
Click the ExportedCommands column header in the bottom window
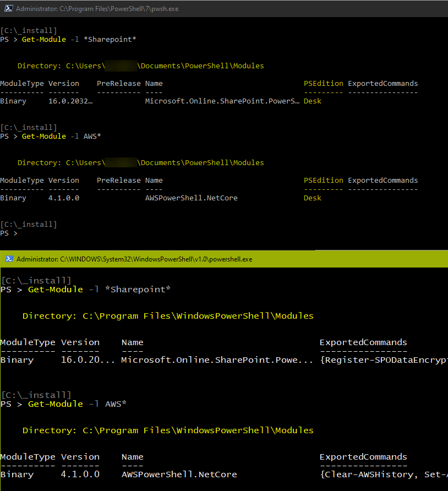point(363,342)
